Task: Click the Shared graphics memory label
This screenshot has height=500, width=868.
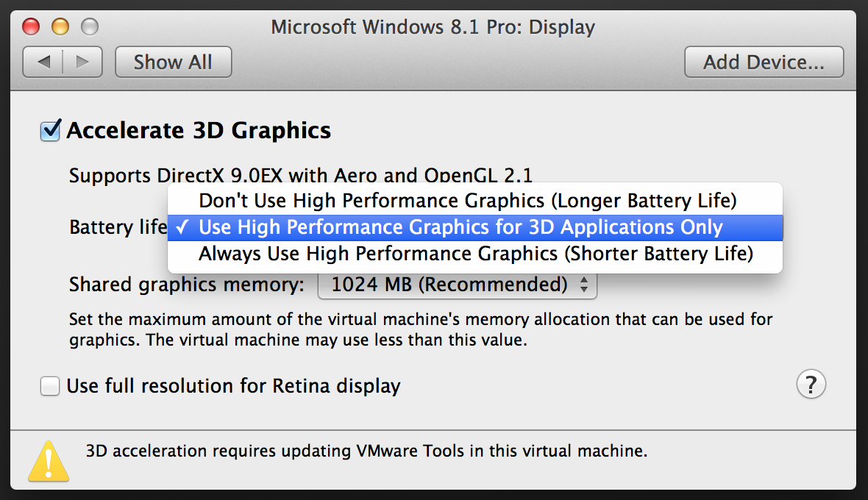Action: [x=187, y=285]
